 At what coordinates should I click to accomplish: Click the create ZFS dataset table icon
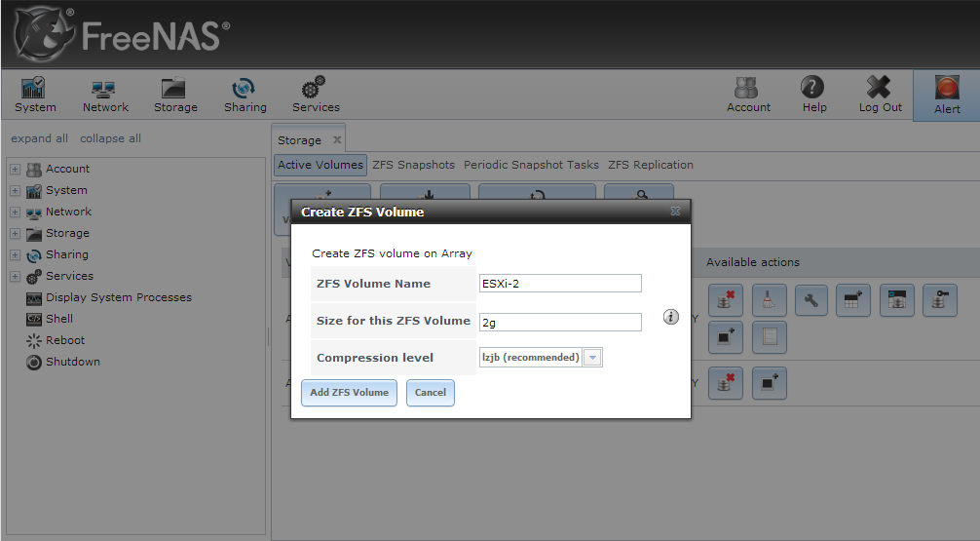coord(853,300)
